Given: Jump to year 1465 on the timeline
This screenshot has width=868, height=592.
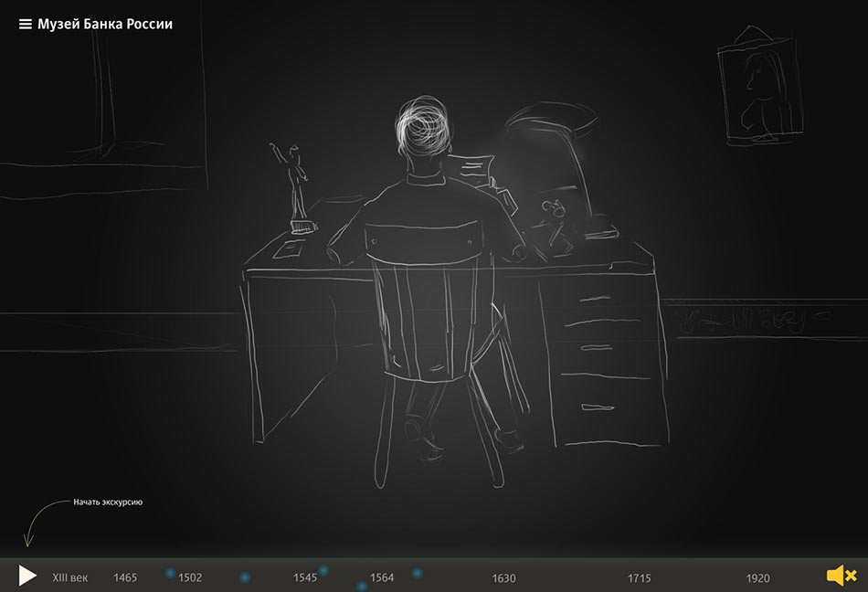Looking at the screenshot, I should pos(125,577).
